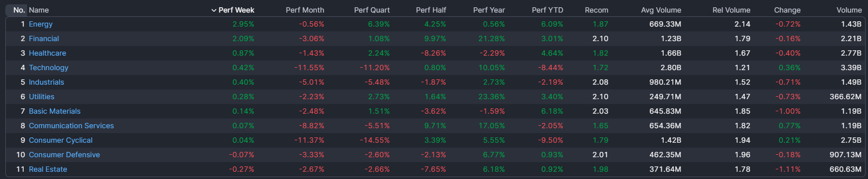Click the sort arrow beside Perf Week
The height and width of the screenshot is (179, 868).
point(213,10)
